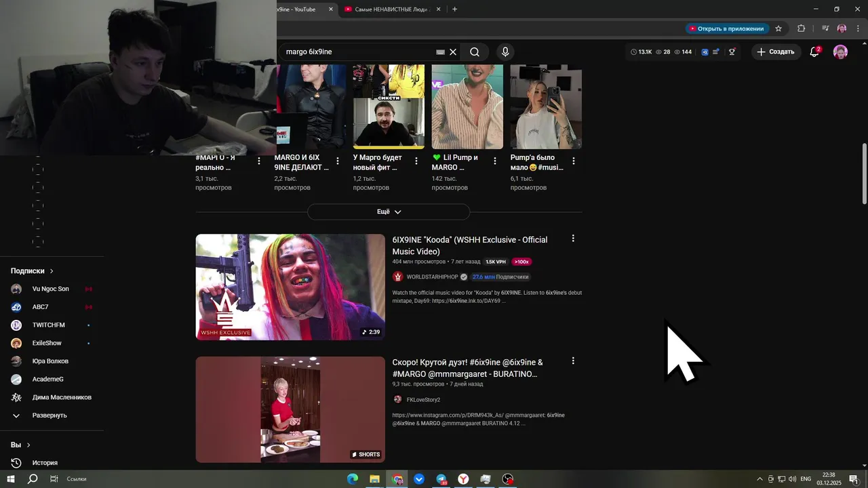Image resolution: width=868 pixels, height=488 pixels.
Task: Open 'Подписки' section chevron
Action: coord(52,271)
